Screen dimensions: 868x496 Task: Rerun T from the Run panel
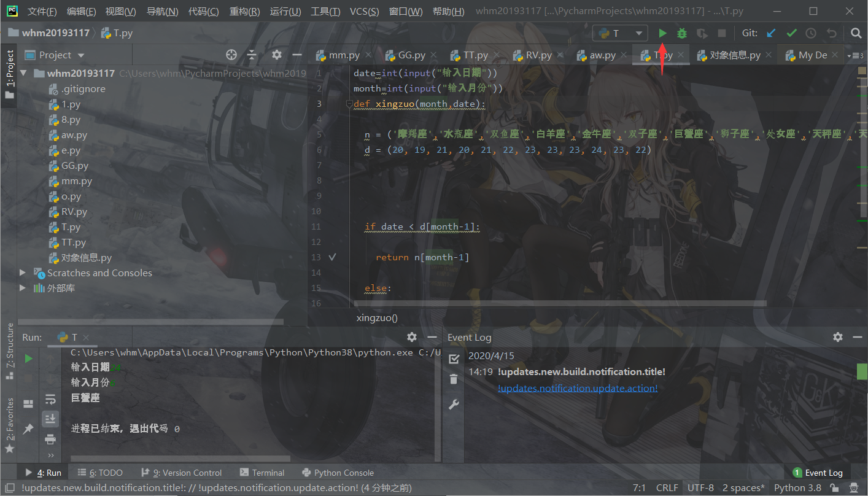tap(29, 358)
